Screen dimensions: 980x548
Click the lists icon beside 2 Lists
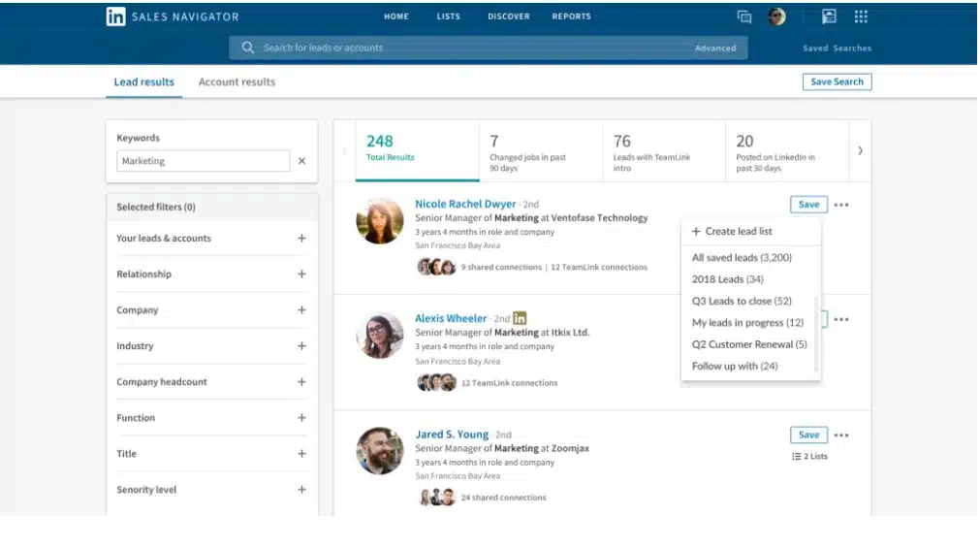pyautogui.click(x=796, y=456)
